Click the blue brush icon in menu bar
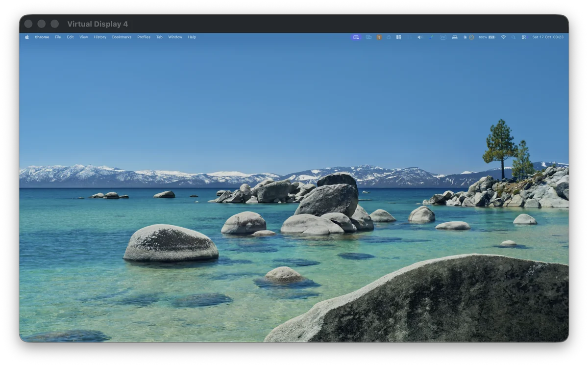 pos(431,37)
